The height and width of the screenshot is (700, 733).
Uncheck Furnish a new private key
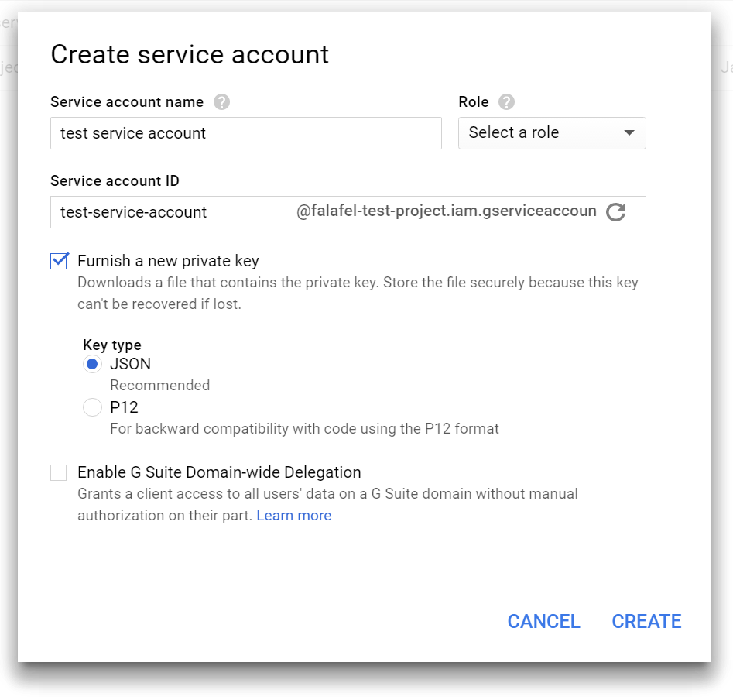click(x=59, y=261)
